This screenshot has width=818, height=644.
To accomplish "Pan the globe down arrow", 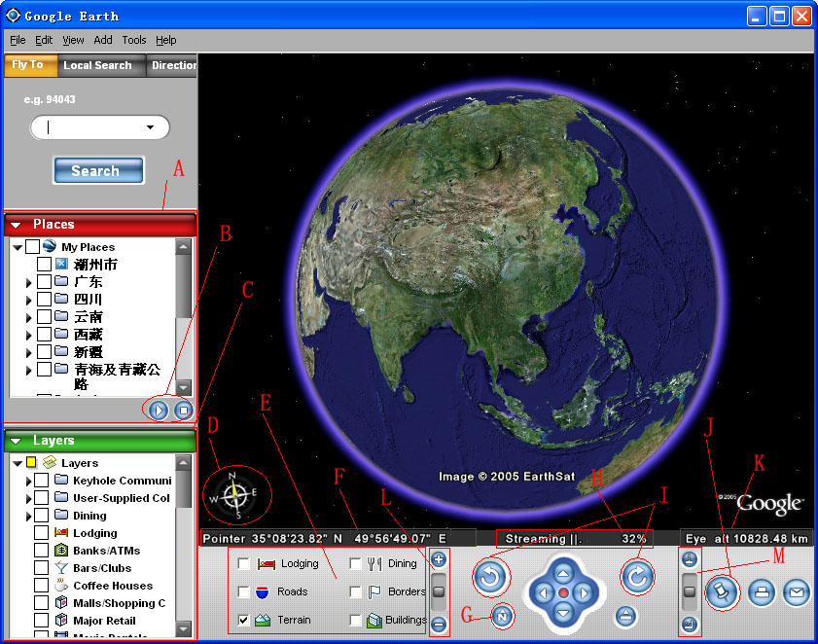I will click(563, 613).
